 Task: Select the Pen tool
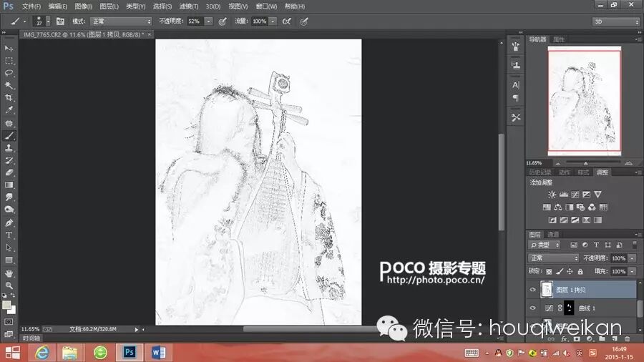point(9,223)
